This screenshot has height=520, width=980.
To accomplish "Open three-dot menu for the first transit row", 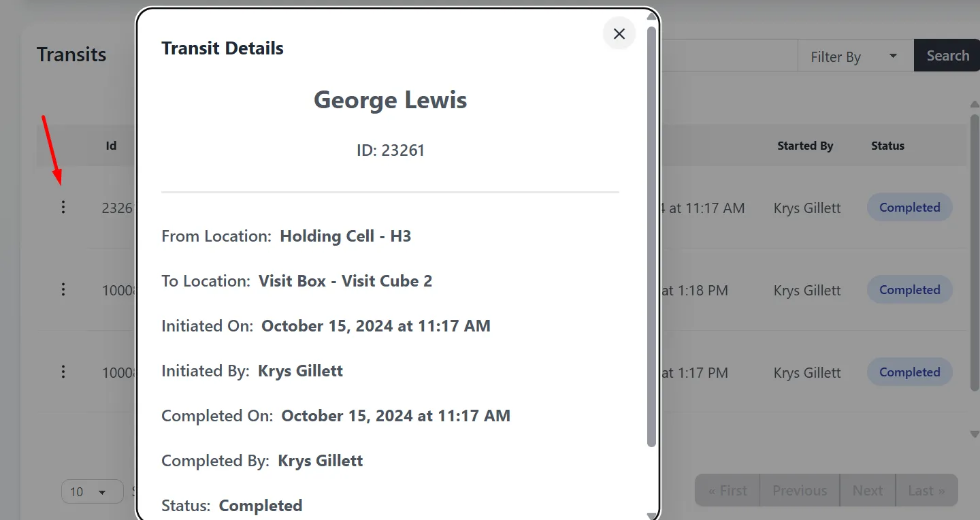I will pos(63,207).
